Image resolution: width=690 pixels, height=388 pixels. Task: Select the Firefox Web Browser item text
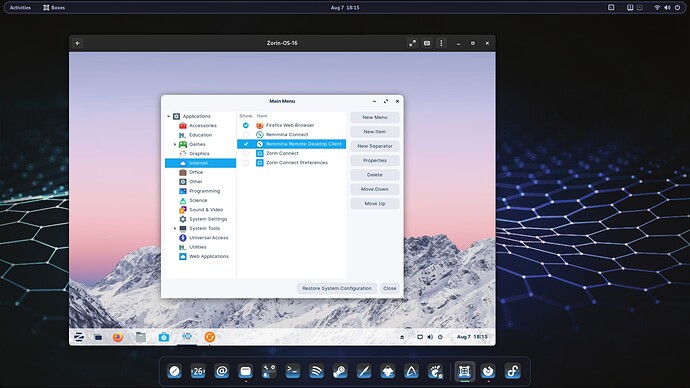[x=290, y=125]
